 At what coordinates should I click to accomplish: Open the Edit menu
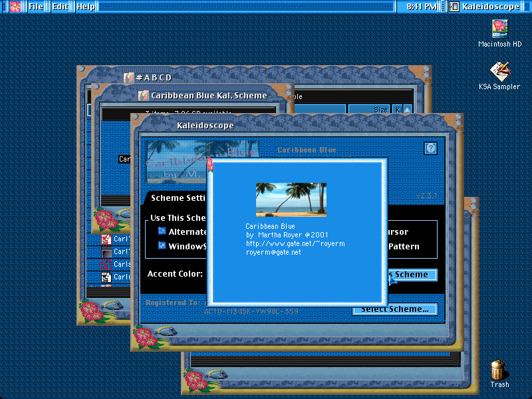point(60,7)
